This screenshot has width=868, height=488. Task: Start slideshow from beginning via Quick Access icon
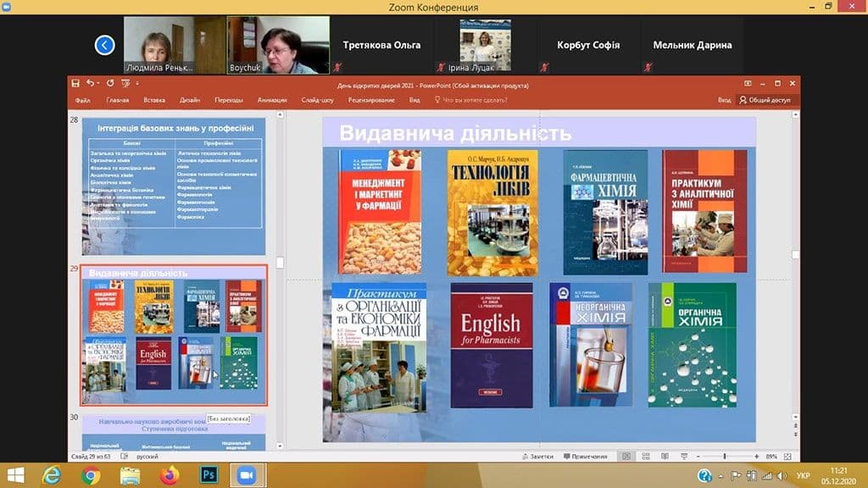click(125, 83)
